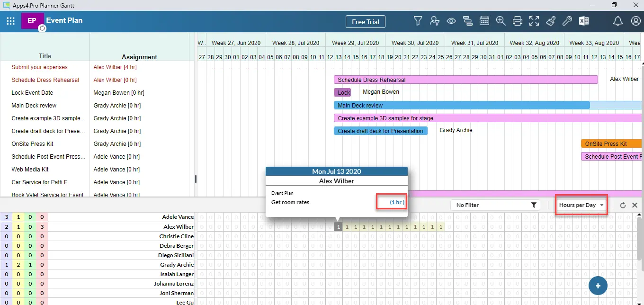
Task: Select the pink Schedule Dress Rehearsal bar
Action: coord(465,80)
